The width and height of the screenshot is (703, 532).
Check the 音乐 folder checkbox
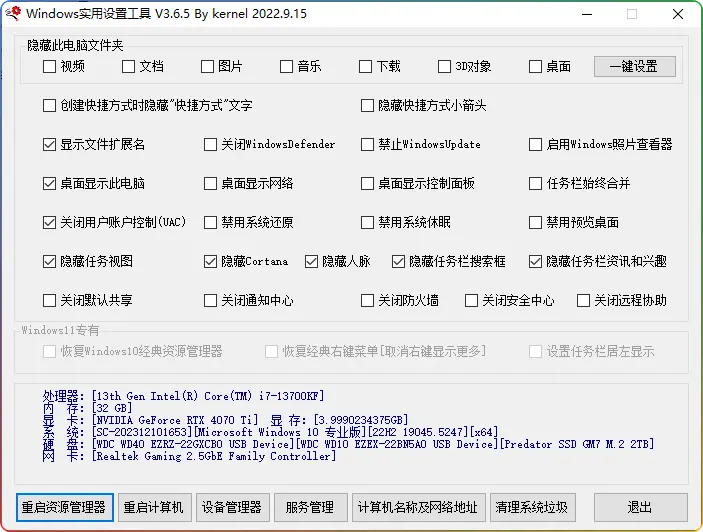click(x=286, y=66)
